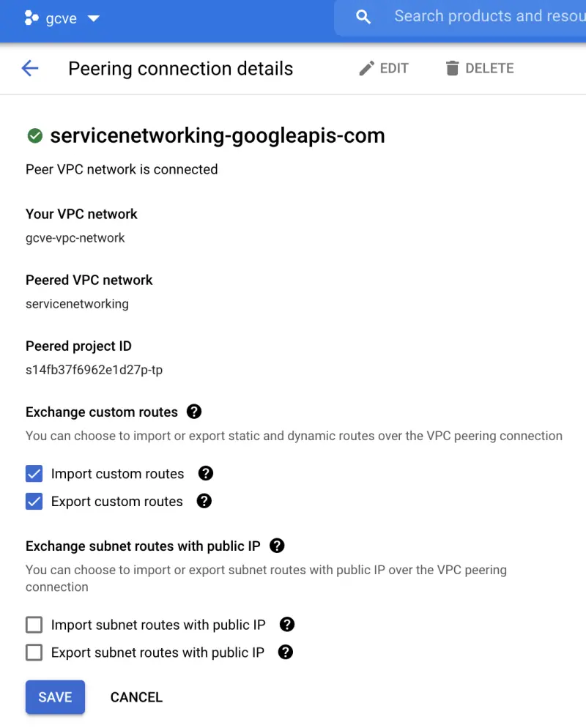Open help for Exchange subnet routes with public IP

(x=277, y=546)
